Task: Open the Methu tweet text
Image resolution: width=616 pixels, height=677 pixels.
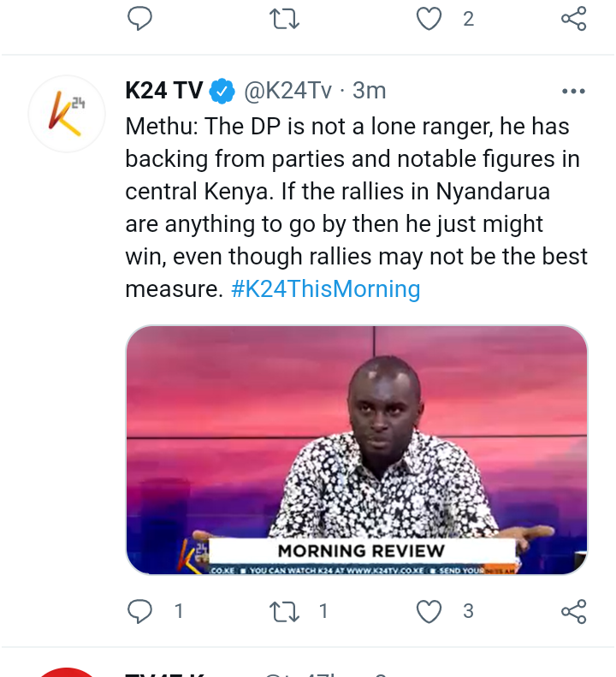Action: tap(357, 208)
